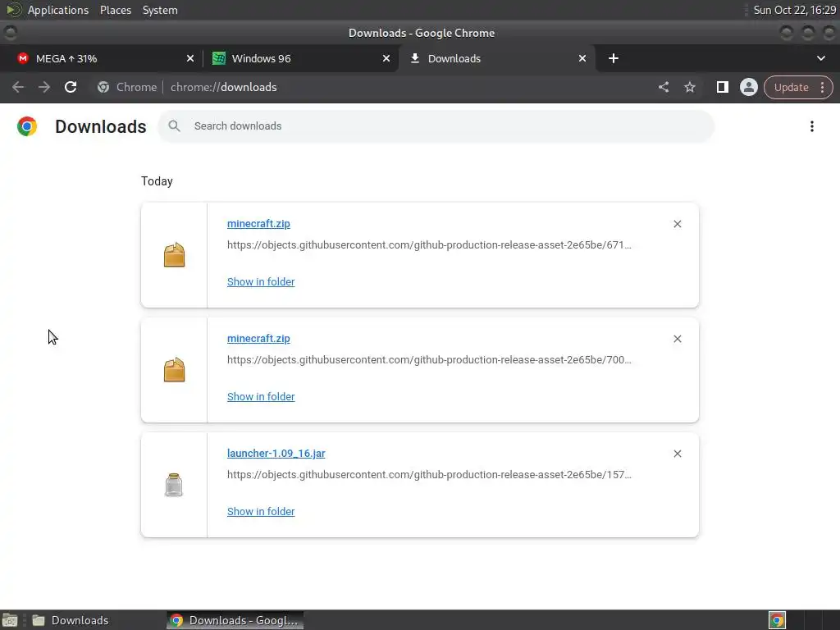Click the archive icon of the second minecraft.zip

(x=174, y=370)
